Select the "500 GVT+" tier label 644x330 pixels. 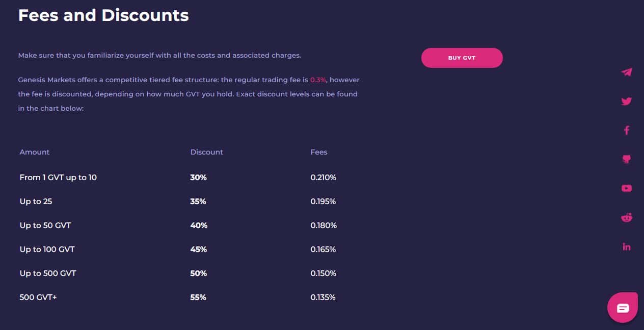(x=38, y=297)
